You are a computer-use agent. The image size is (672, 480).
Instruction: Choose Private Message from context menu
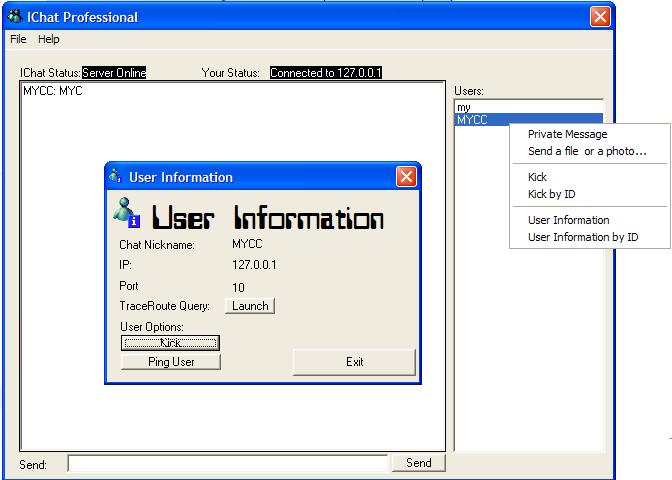(567, 134)
